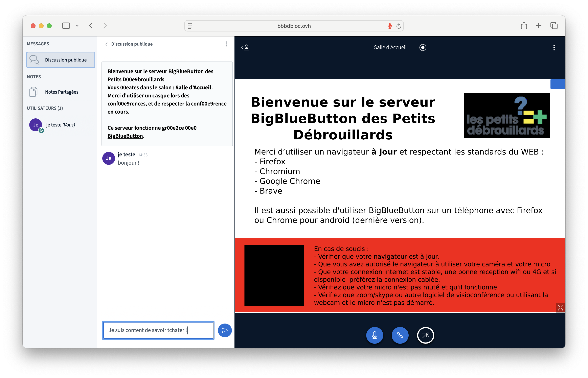588x378 pixels.
Task: Click the recording indicator icon
Action: pos(423,47)
